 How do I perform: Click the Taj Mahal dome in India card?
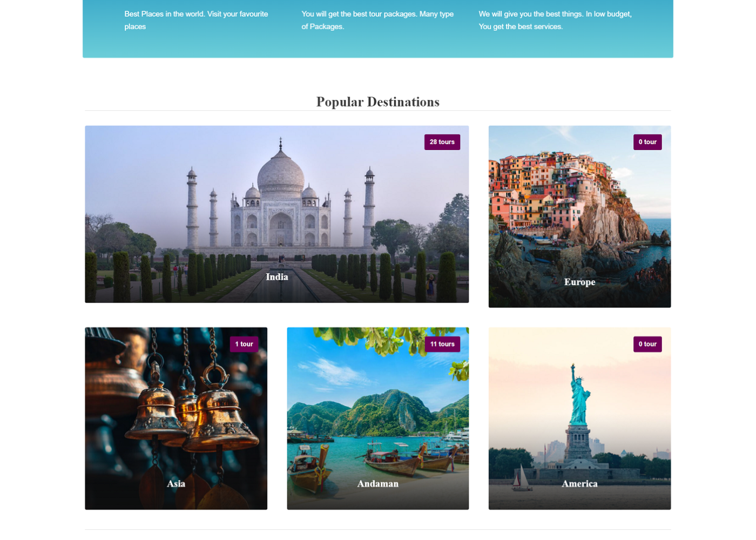pyautogui.click(x=280, y=173)
